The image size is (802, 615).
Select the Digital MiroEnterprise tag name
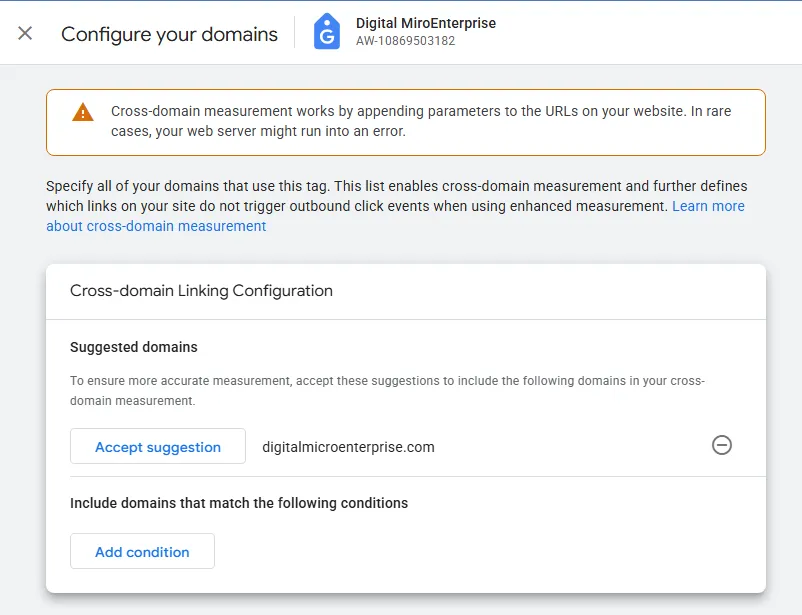point(425,23)
